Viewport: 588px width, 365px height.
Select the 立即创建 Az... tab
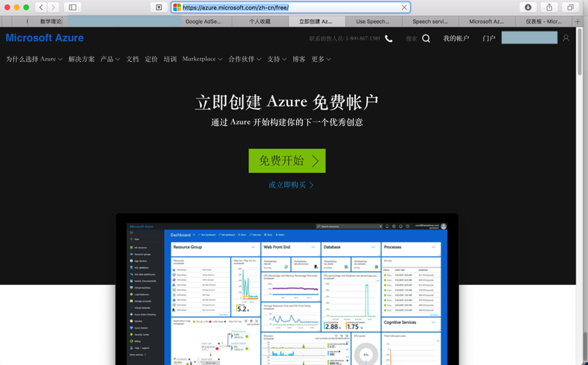(x=316, y=21)
